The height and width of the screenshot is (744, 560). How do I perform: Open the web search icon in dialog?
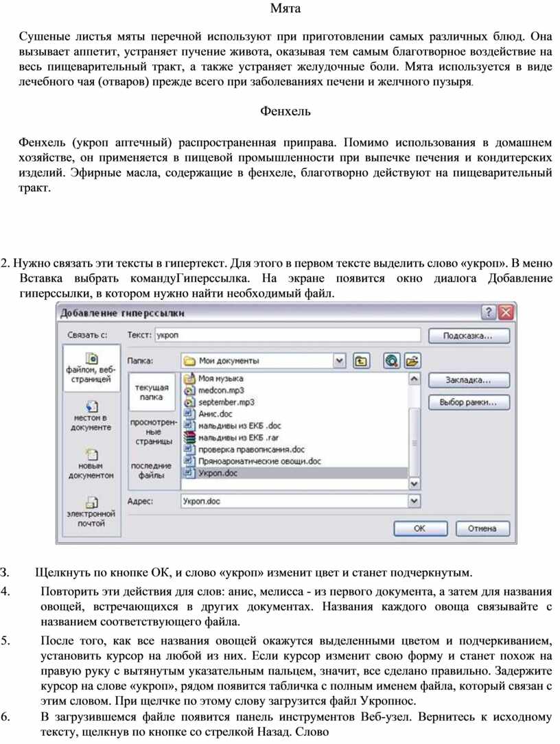392,361
